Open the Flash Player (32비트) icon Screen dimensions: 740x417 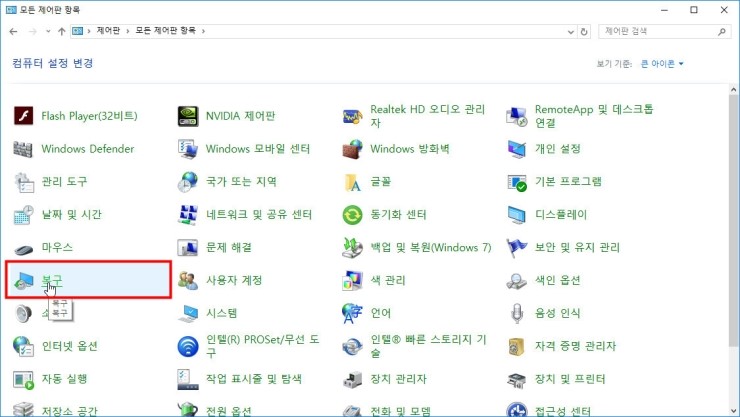coord(23,116)
